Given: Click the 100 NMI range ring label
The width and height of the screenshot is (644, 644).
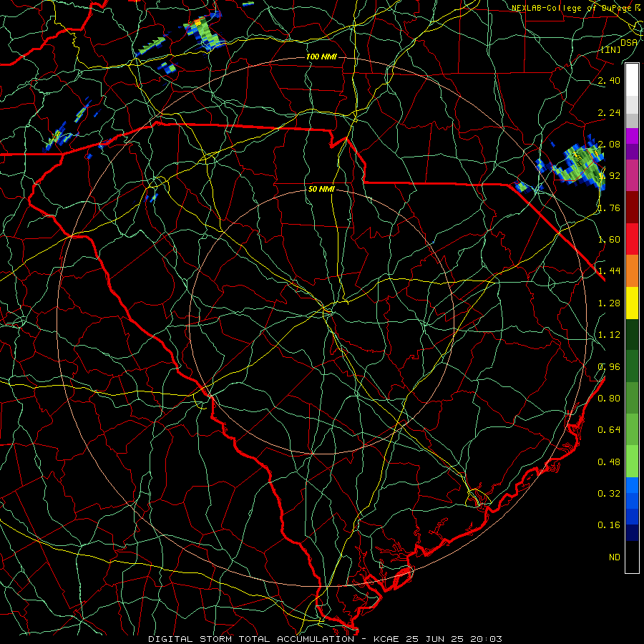Looking at the screenshot, I should pyautogui.click(x=321, y=57).
